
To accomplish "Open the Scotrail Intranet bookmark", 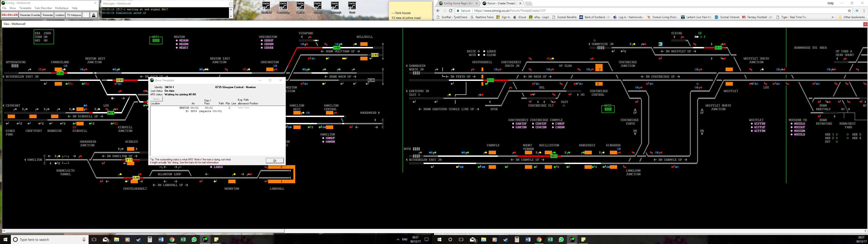I will click(x=727, y=17).
